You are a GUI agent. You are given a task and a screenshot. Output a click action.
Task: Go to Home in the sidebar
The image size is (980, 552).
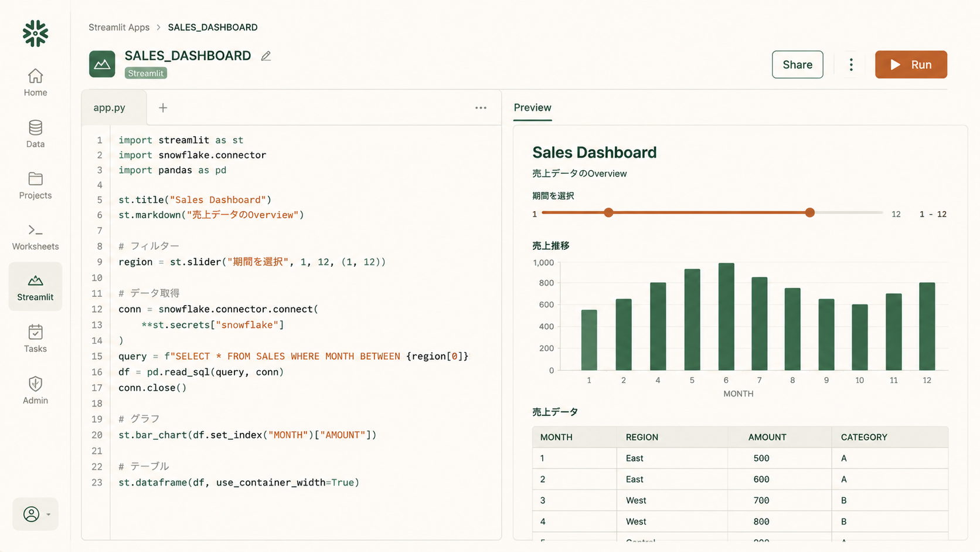point(35,83)
